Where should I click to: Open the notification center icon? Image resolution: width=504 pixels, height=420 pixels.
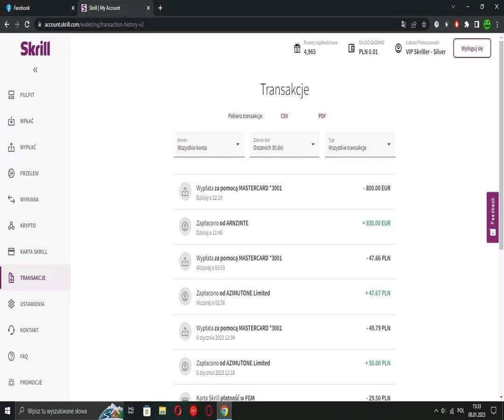(493, 411)
